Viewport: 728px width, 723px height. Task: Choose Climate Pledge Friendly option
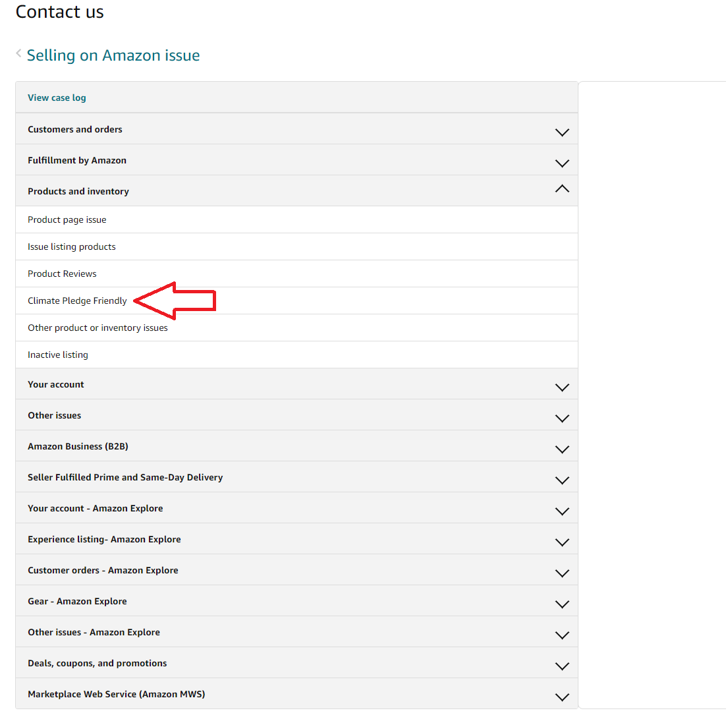click(77, 301)
